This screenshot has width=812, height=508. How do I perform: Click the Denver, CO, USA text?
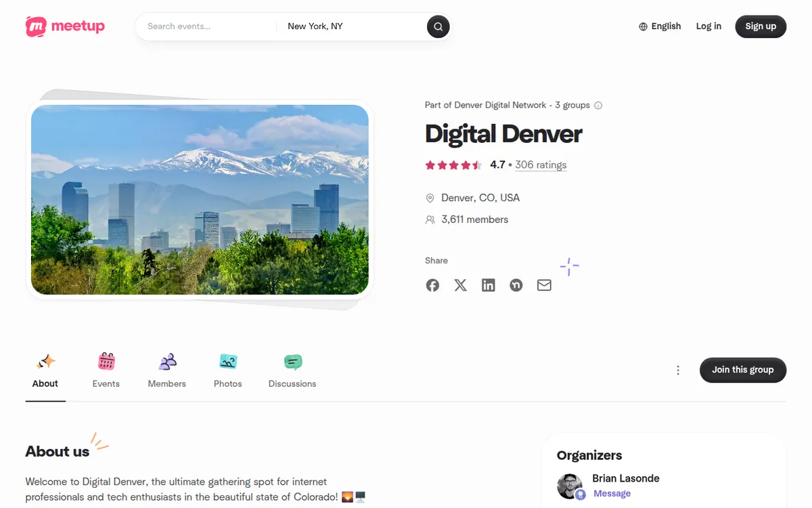[480, 198]
